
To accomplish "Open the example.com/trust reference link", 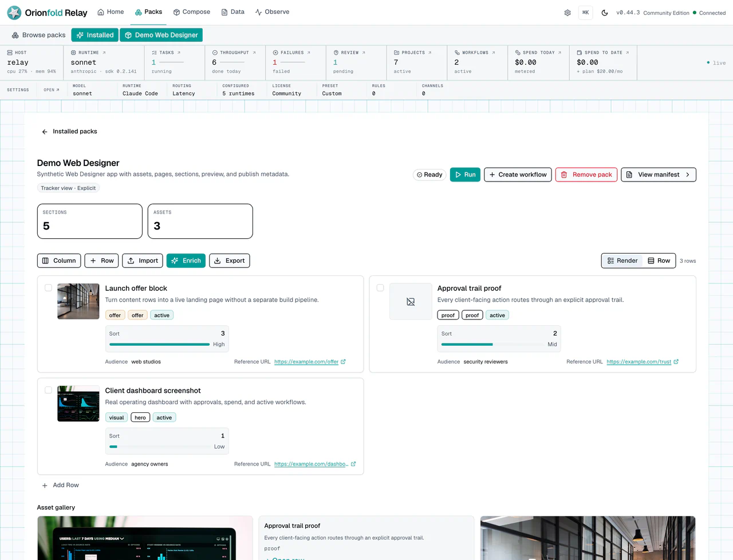I will [639, 362].
